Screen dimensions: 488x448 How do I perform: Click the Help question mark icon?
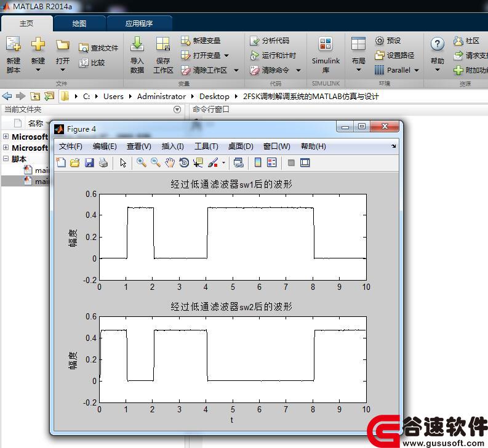click(x=438, y=44)
